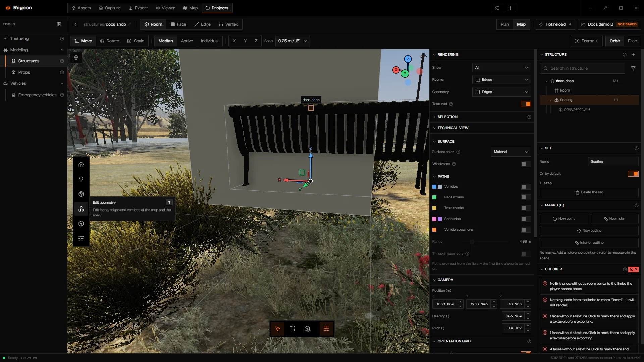
Task: Switch to Plan view
Action: 505,24
